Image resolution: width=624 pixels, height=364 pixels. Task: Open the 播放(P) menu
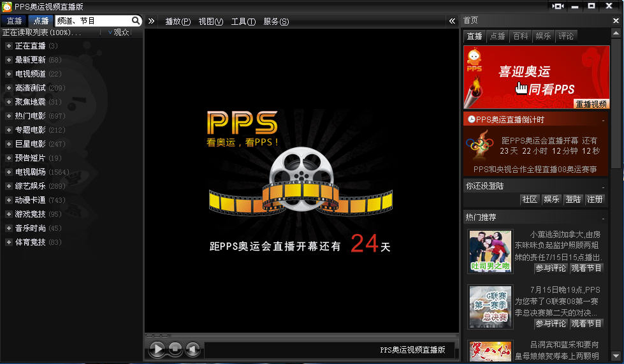[178, 22]
